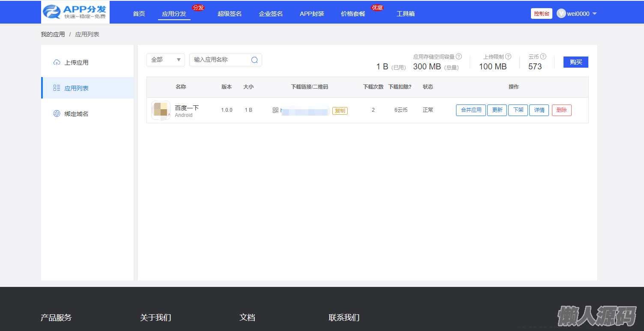Click the 绑定域名 globe icon
This screenshot has width=644, height=331.
57,114
